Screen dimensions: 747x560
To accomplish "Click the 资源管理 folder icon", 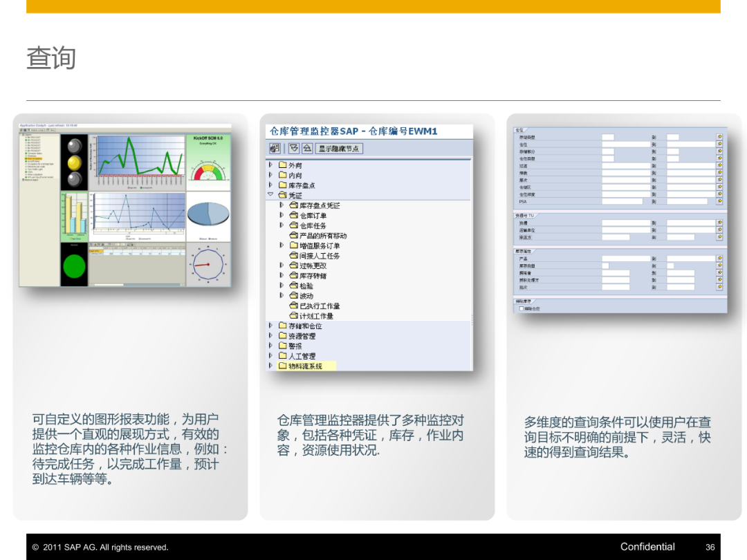I will point(282,335).
